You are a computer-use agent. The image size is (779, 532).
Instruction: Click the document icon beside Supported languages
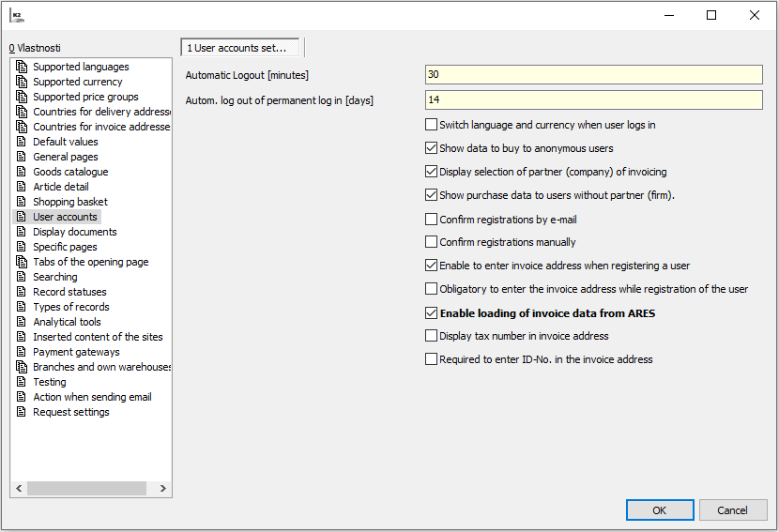tap(22, 67)
